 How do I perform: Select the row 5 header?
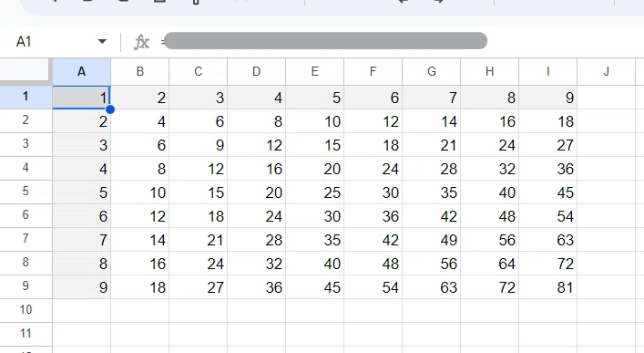coord(26,192)
